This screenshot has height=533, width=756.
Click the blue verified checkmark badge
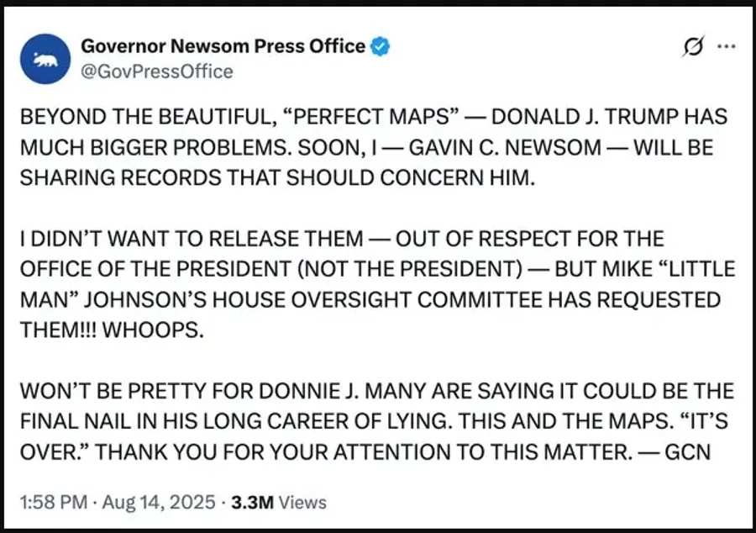380,46
